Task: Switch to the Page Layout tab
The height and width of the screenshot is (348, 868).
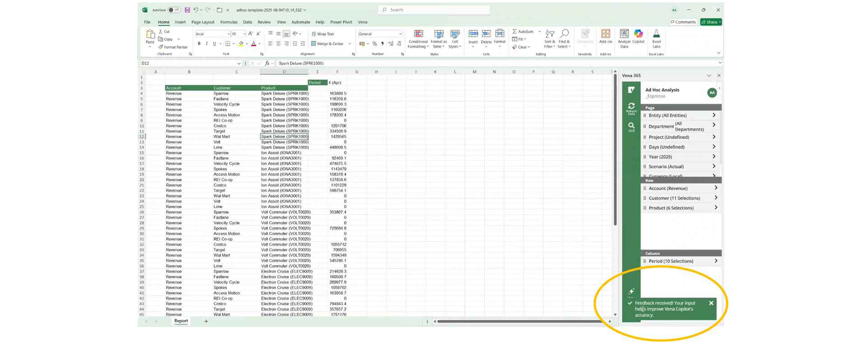Action: pyautogui.click(x=203, y=22)
